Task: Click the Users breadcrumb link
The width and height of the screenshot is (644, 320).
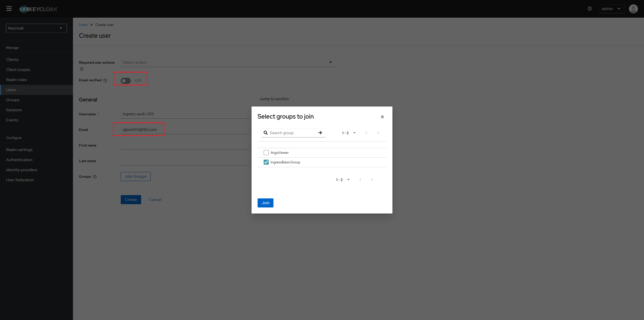Action: coord(83,25)
